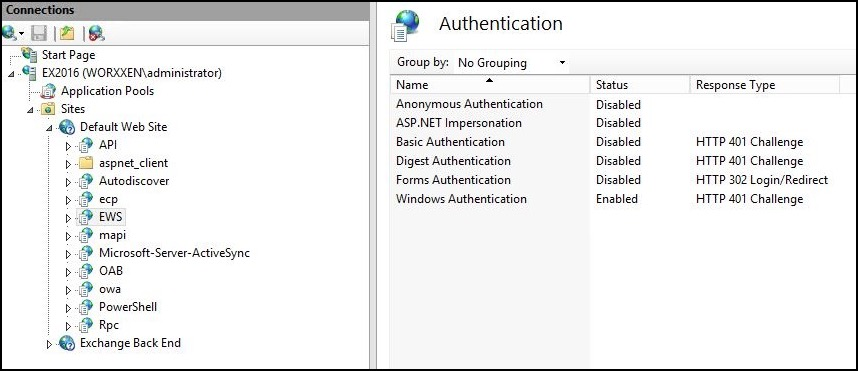Image resolution: width=858 pixels, height=371 pixels.
Task: Click the Disabled status of Basic Authentication
Action: tap(618, 142)
